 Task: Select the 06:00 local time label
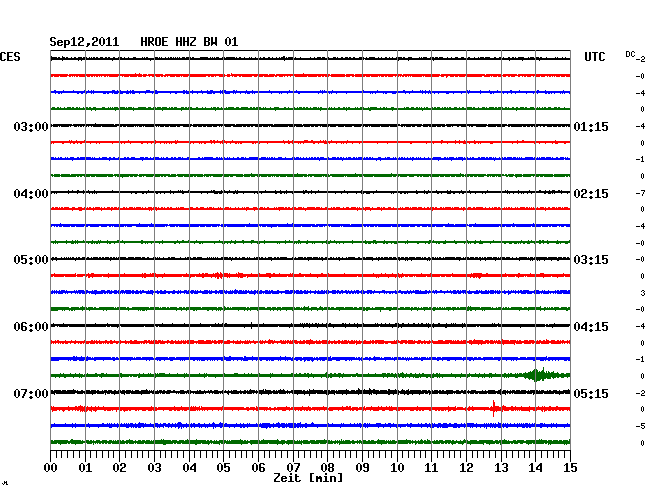31,327
